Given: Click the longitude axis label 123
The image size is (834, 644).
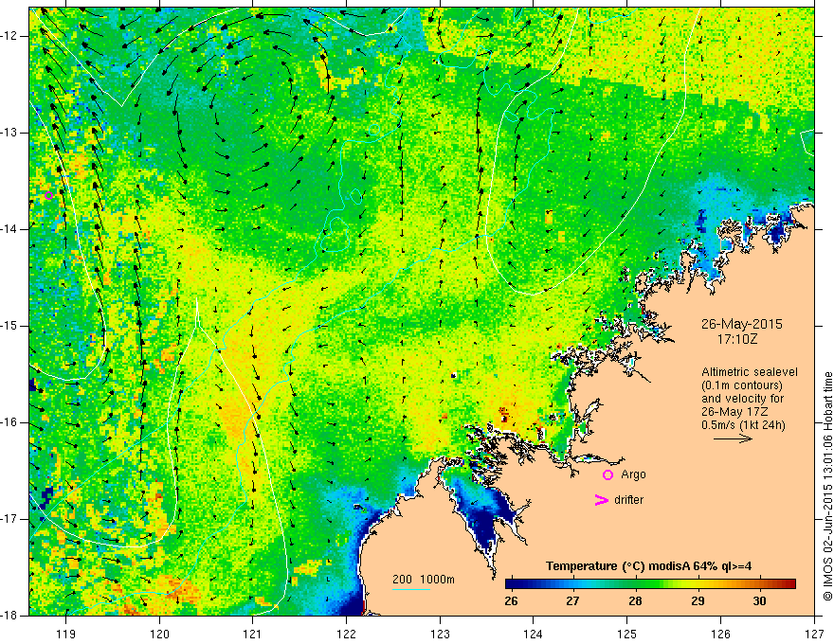Looking at the screenshot, I should tap(440, 634).
